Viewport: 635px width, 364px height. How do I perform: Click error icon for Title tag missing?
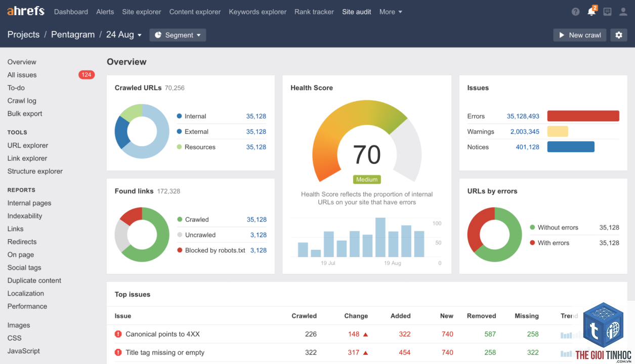[118, 352]
